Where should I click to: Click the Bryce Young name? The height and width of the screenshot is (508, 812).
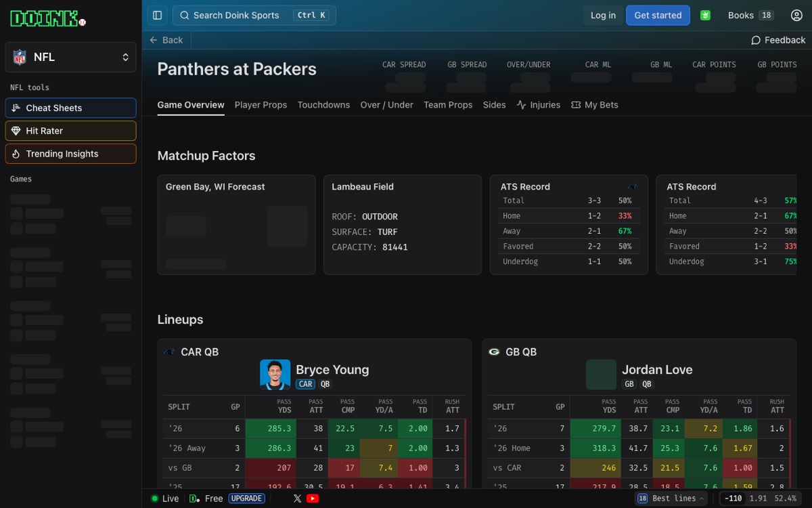pos(332,370)
